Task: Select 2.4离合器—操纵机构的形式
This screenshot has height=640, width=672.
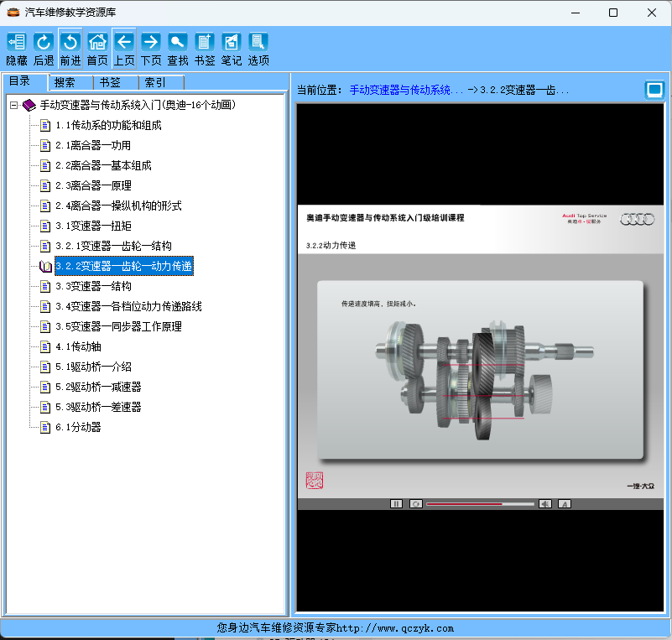Action: coord(118,206)
